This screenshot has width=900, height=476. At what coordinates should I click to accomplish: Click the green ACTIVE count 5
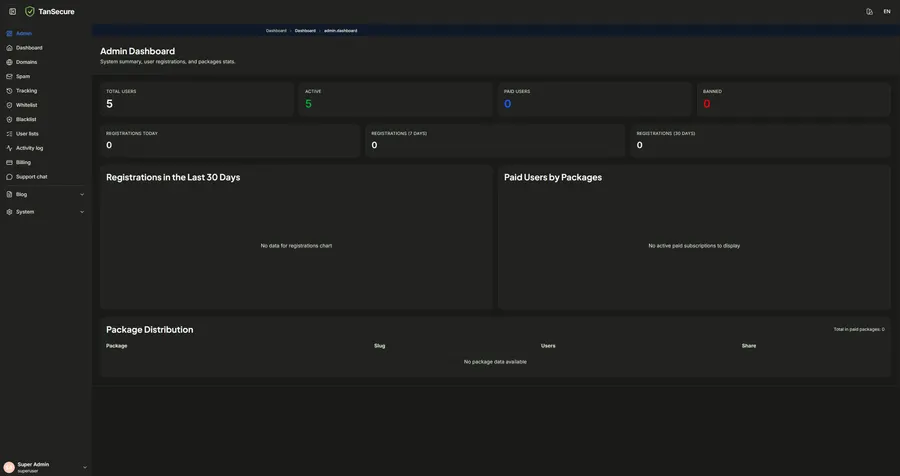(x=308, y=104)
